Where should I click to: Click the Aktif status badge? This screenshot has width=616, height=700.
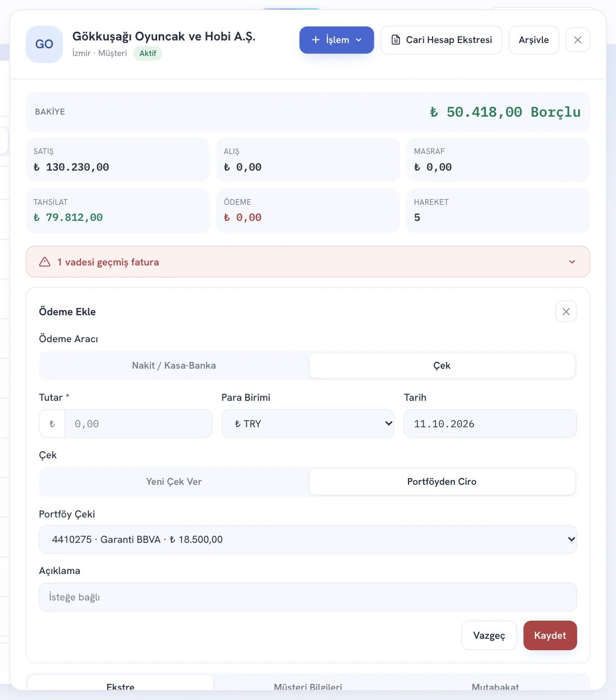(x=148, y=53)
